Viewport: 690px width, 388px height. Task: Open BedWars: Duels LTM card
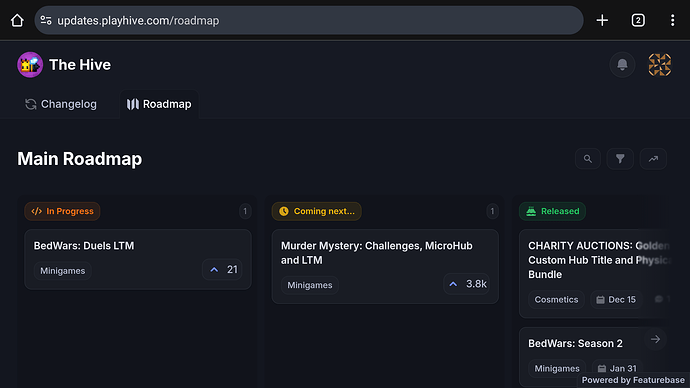point(138,260)
